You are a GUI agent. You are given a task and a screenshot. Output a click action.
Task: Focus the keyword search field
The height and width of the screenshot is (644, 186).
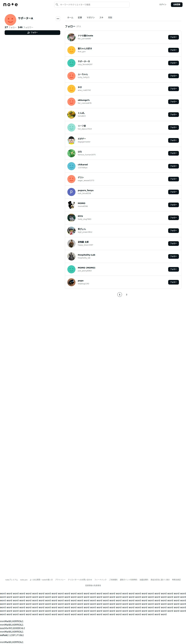tap(92, 4)
